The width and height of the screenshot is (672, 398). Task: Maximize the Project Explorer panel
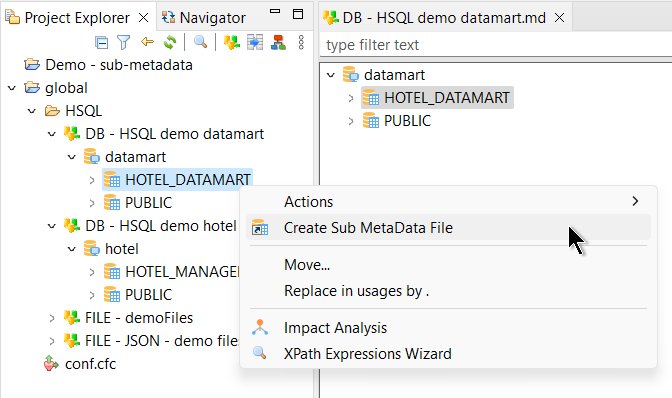tap(298, 14)
